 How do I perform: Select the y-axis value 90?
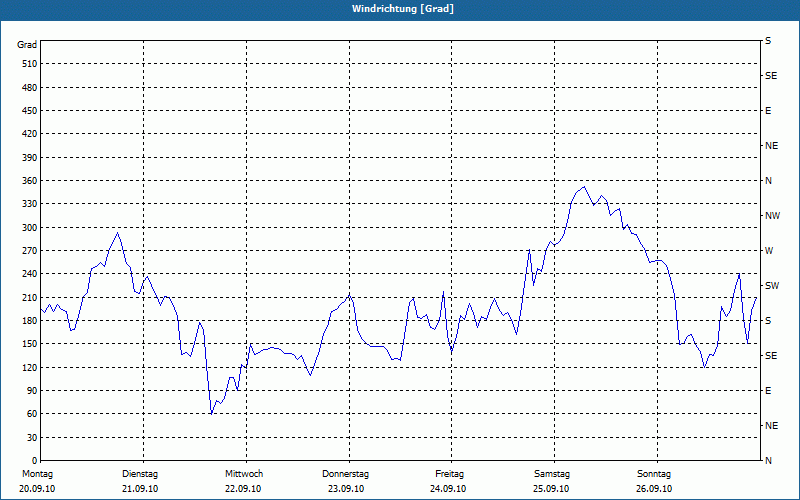(x=32, y=391)
